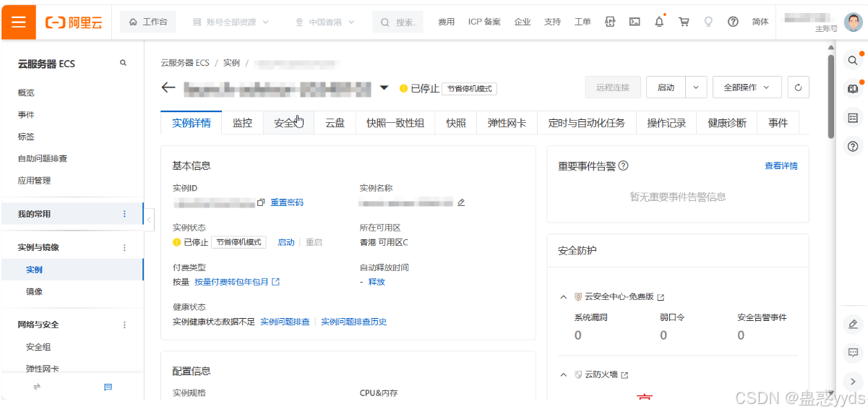
Task: Click the right sidebar search icon
Action: 853,61
